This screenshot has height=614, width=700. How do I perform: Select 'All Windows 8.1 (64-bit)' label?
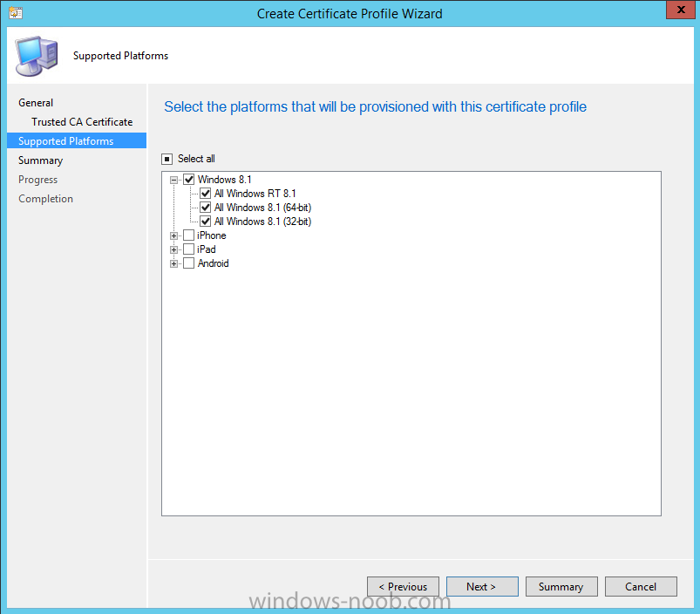(x=262, y=208)
